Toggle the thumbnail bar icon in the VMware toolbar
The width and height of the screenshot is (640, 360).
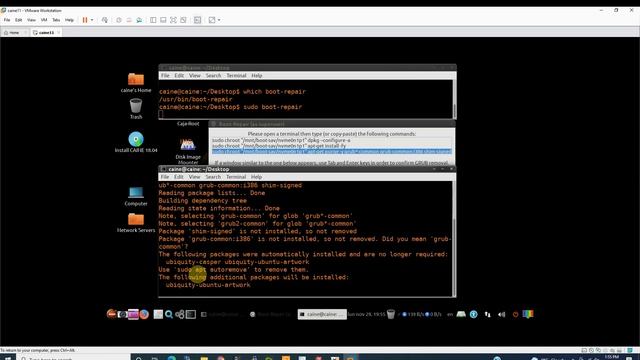[x=163, y=20]
